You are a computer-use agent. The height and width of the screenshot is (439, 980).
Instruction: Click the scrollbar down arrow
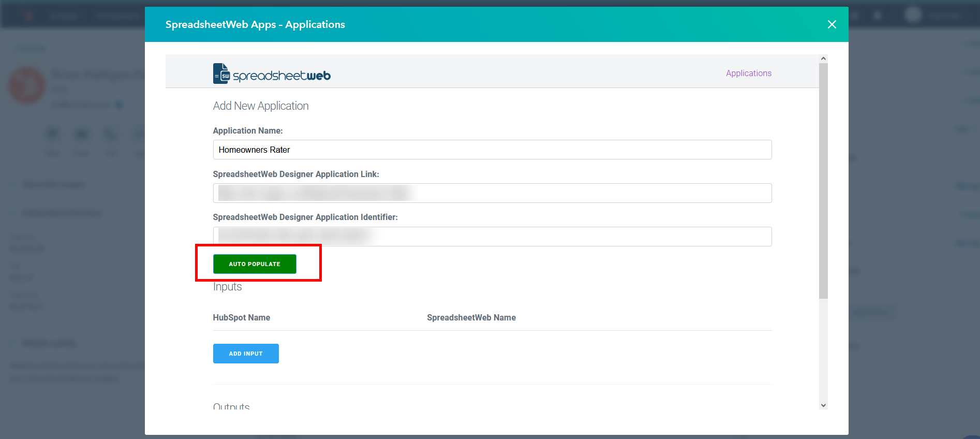tap(823, 405)
